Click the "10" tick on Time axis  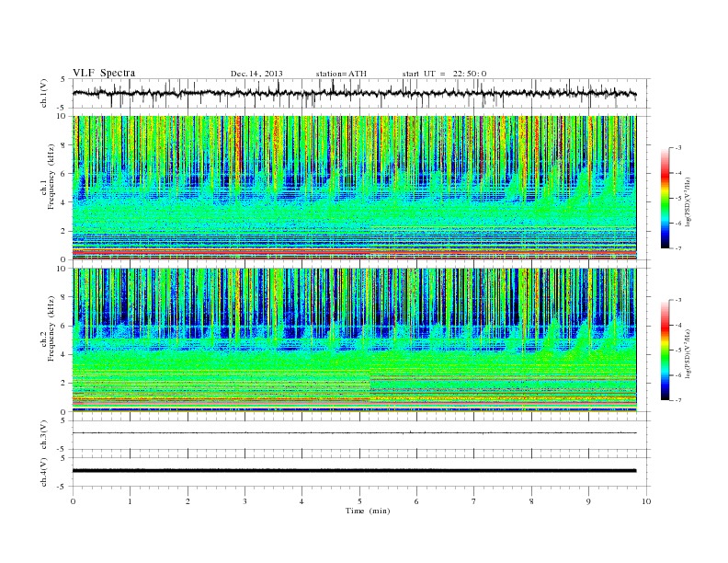point(646,501)
